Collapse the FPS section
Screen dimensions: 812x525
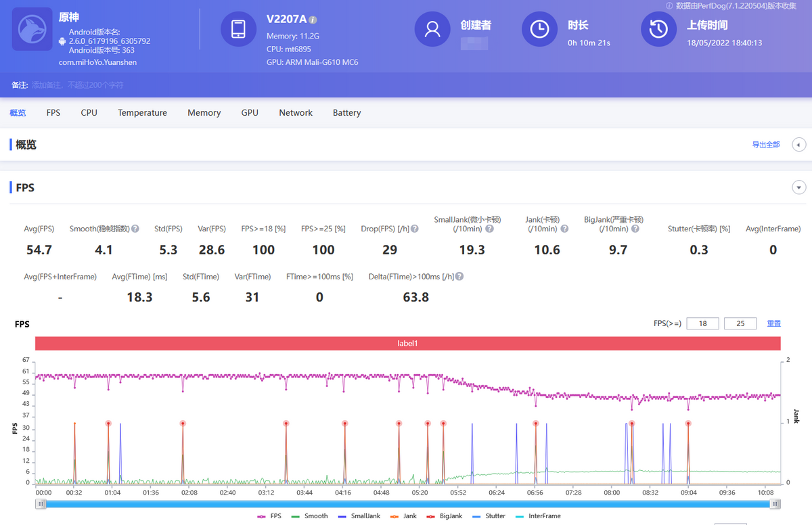coord(799,187)
